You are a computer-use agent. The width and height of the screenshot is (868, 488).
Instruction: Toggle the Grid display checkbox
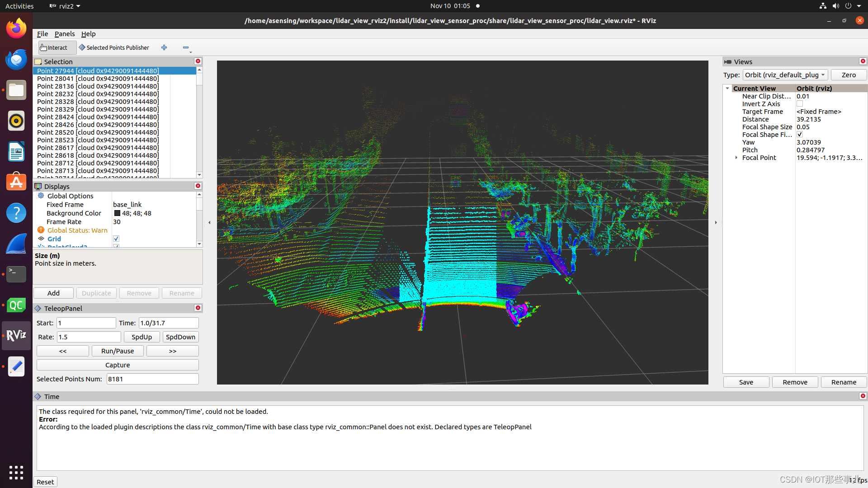[116, 239]
